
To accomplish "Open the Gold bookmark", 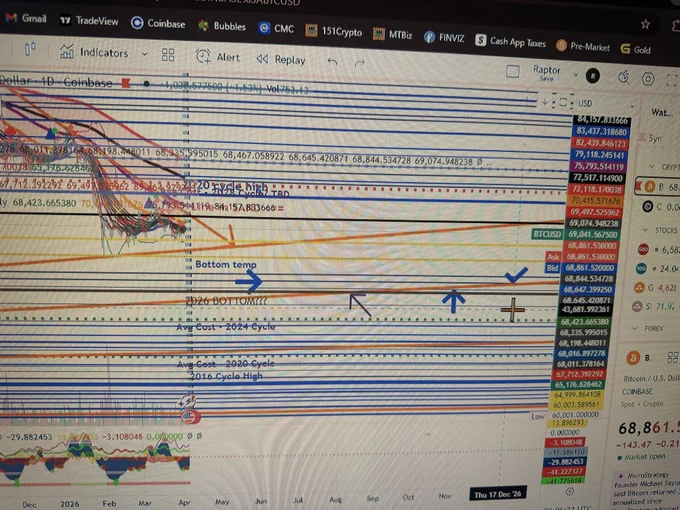I will 636,49.
